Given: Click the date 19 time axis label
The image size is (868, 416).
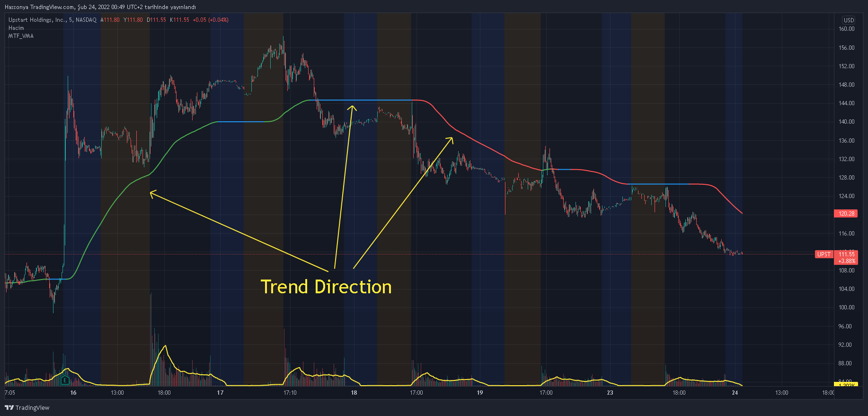Looking at the screenshot, I should point(480,393).
